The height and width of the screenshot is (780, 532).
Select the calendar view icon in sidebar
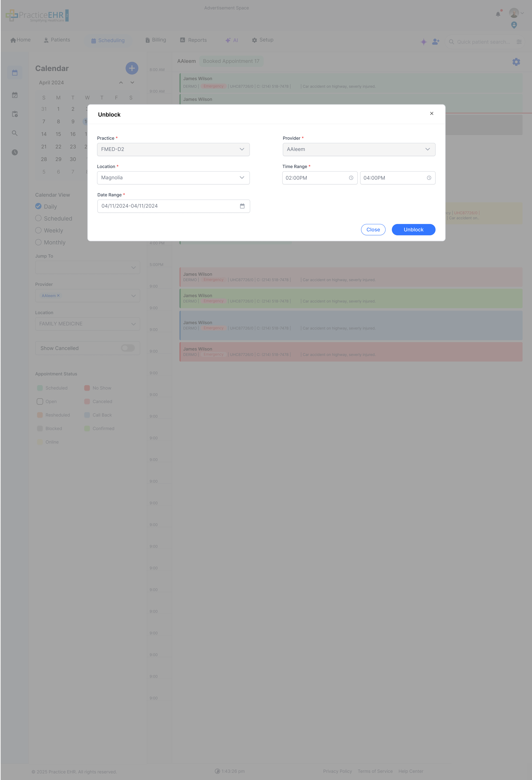15,73
